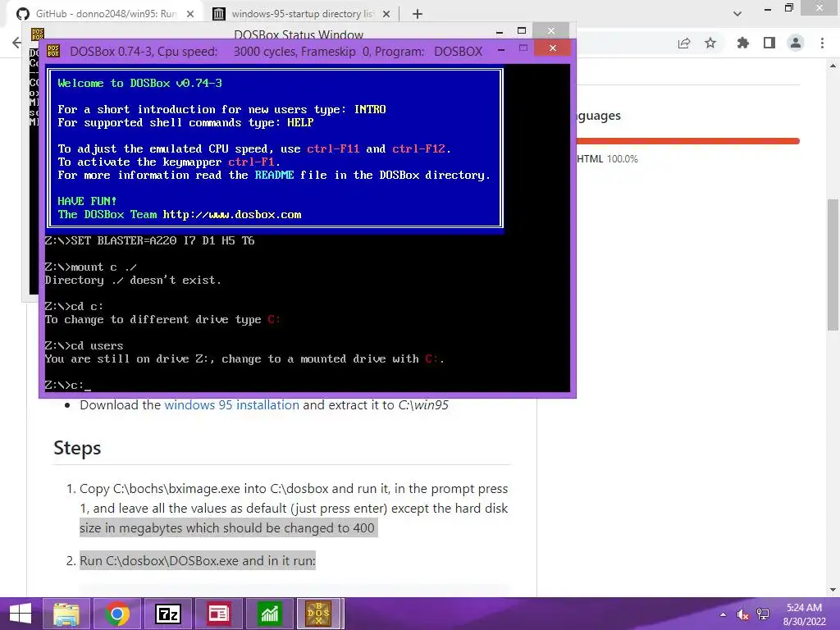Click the 'Z:\>mount c ./' command line

pyautogui.click(x=90, y=267)
